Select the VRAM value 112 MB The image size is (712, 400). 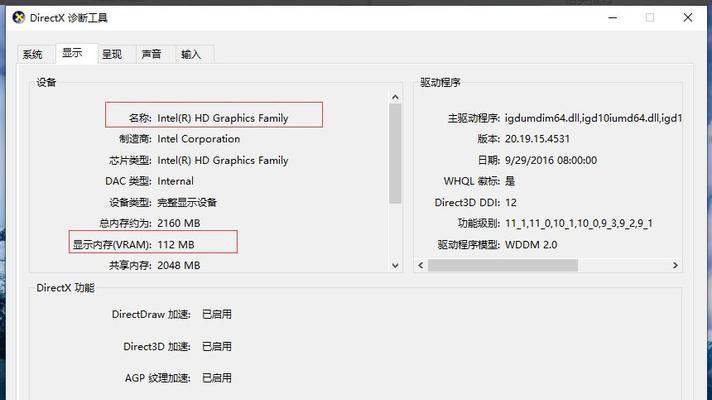(176, 245)
